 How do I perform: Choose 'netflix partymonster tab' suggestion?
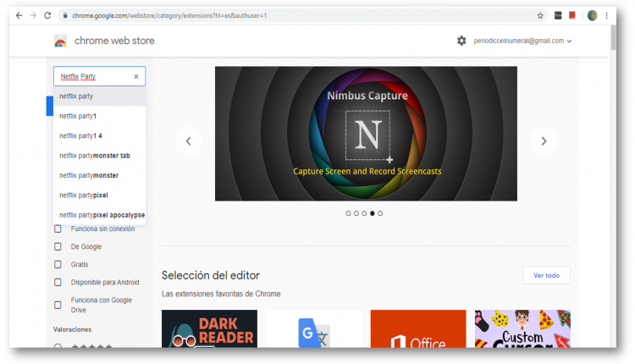[x=94, y=155]
